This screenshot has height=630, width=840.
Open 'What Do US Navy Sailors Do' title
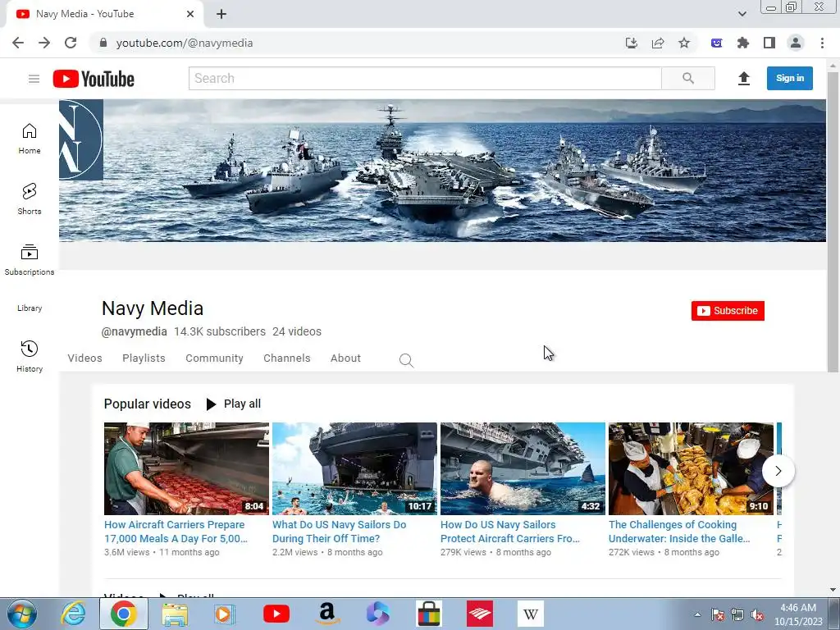coord(339,532)
